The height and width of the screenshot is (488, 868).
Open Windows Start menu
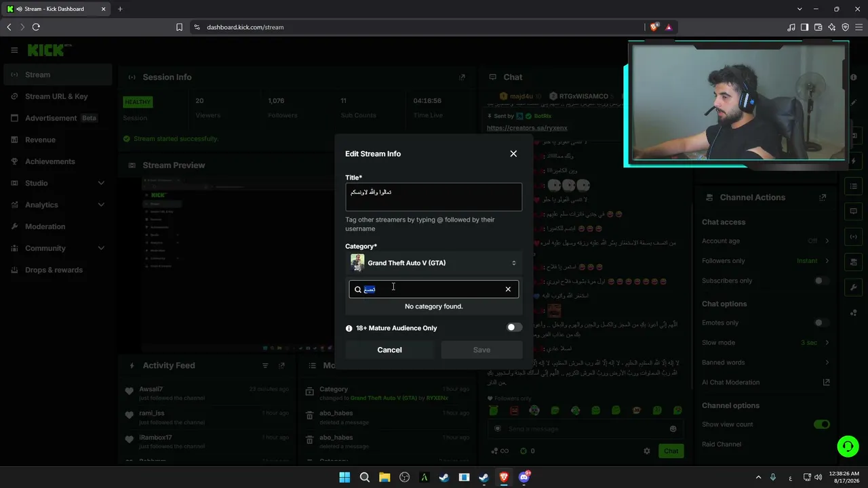coord(344,477)
